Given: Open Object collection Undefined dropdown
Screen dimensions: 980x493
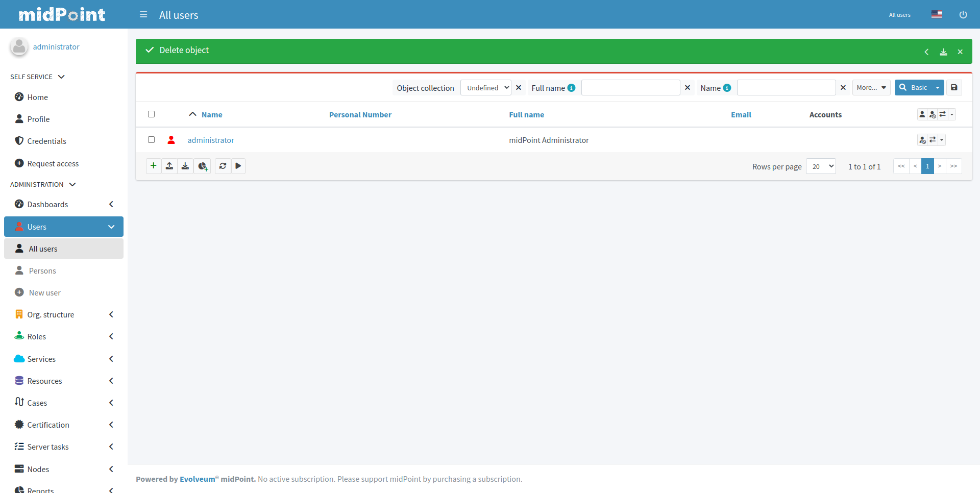Looking at the screenshot, I should pyautogui.click(x=485, y=88).
